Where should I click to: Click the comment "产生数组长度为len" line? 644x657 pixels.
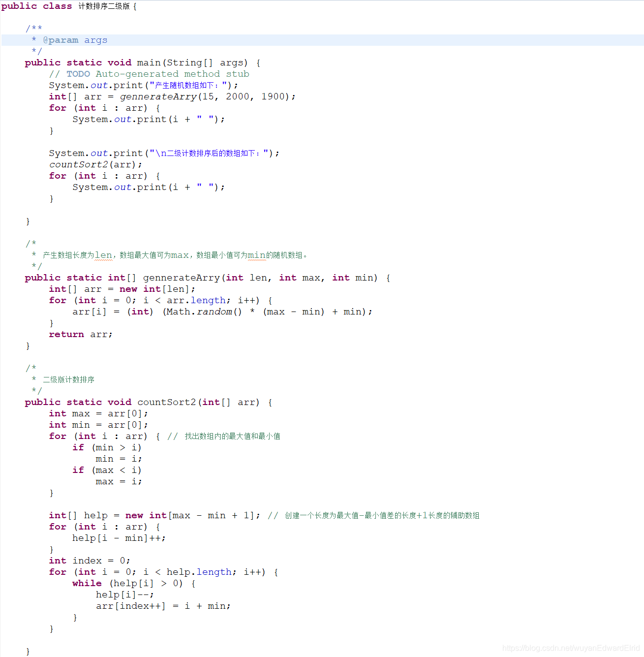coord(170,255)
